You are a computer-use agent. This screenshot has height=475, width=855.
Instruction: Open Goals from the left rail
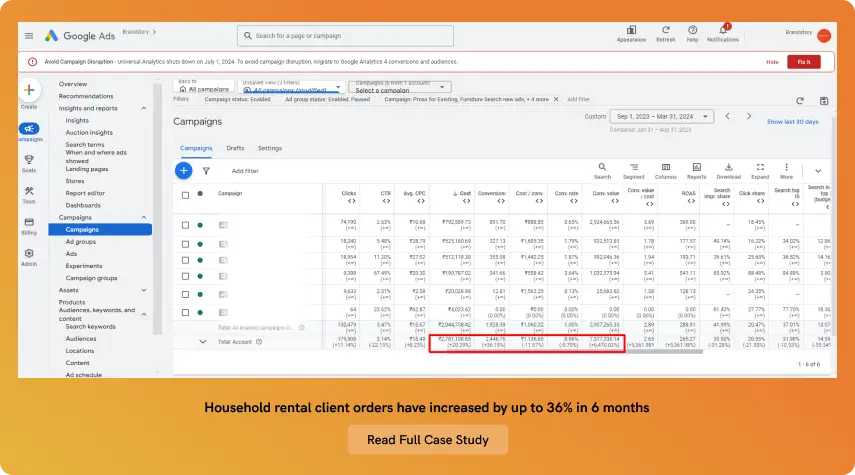tap(29, 161)
